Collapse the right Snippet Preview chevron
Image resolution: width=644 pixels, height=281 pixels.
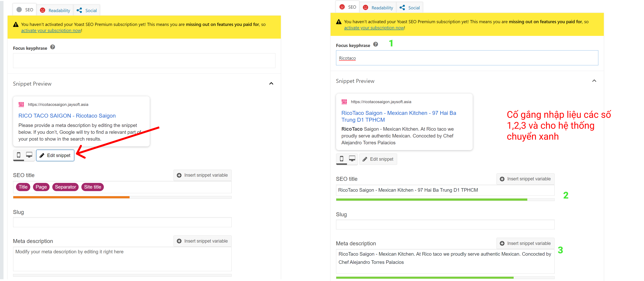pyautogui.click(x=594, y=81)
